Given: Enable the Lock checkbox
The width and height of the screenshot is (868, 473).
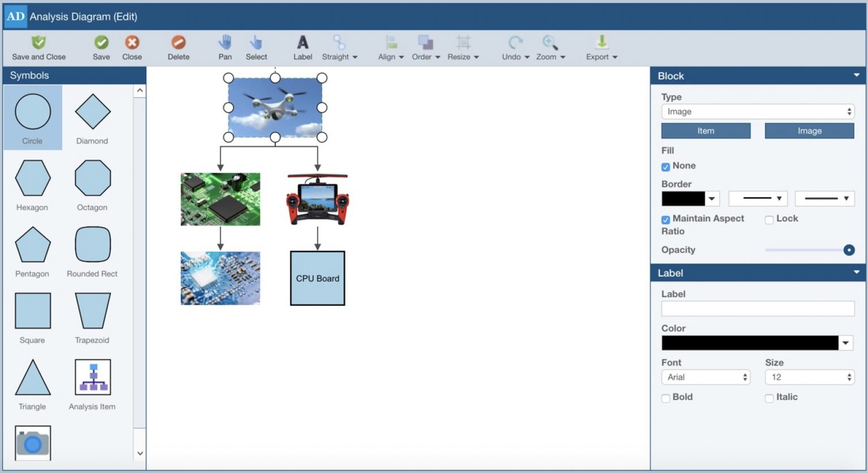Looking at the screenshot, I should tap(769, 219).
